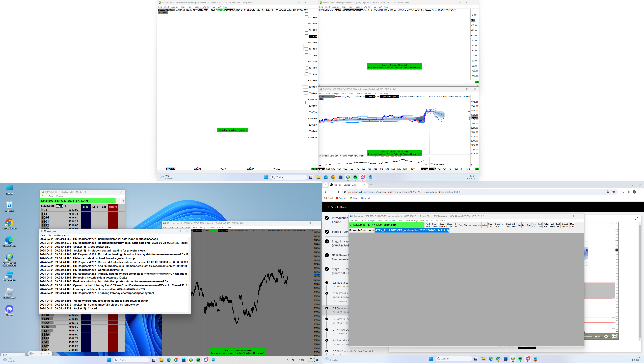
Task: Toggle Cmpct ToolVal in the toolbar
Action: (565, 225)
